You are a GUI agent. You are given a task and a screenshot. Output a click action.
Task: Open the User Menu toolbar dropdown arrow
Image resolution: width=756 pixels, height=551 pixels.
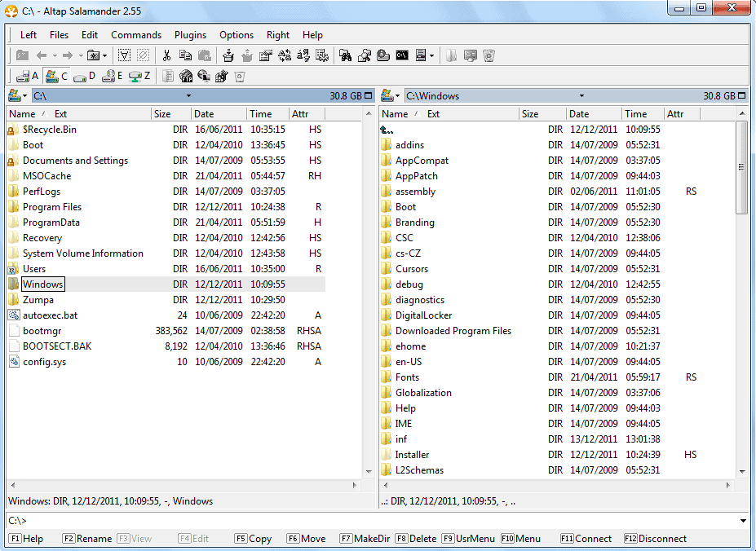431,55
